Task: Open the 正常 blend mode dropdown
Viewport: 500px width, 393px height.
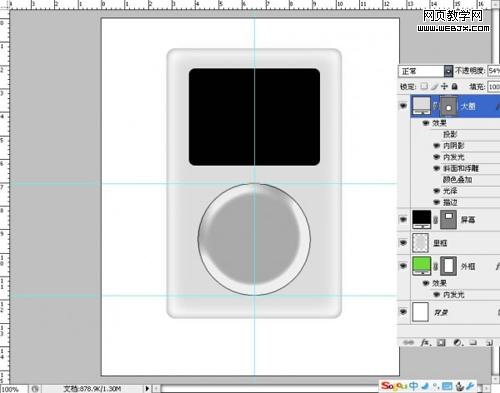Action: (426, 71)
